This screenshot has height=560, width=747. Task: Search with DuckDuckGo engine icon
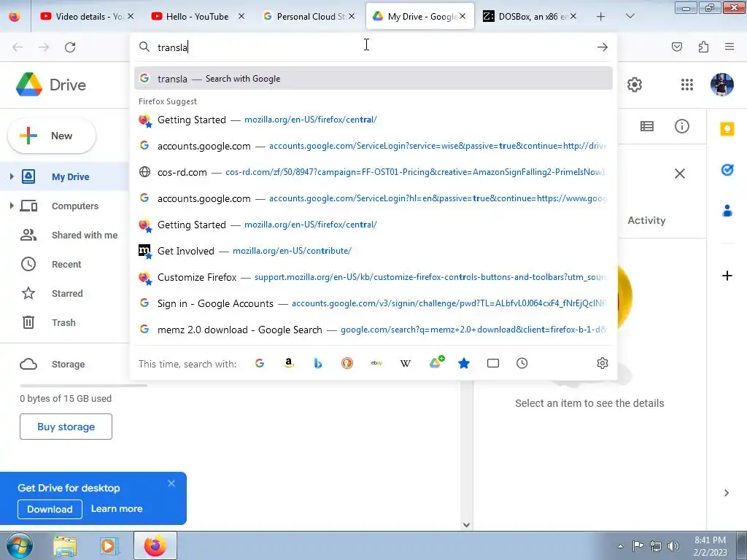pos(347,363)
